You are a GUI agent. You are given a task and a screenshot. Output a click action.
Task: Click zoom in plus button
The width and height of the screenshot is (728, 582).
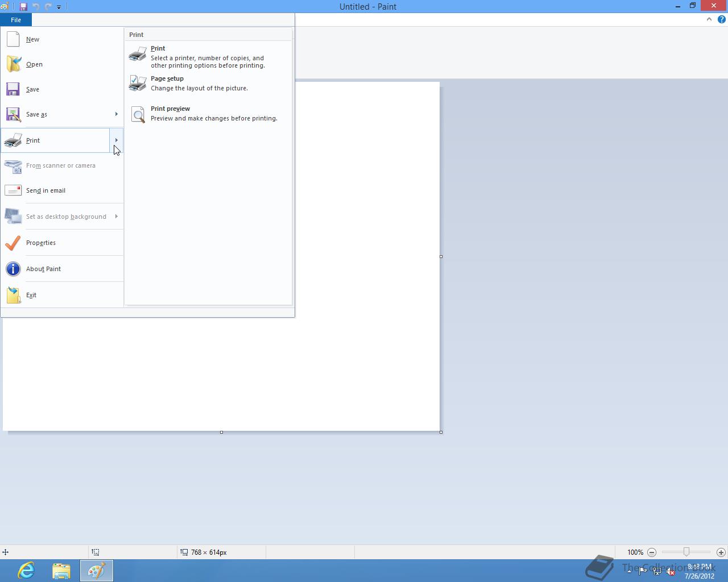(721, 552)
